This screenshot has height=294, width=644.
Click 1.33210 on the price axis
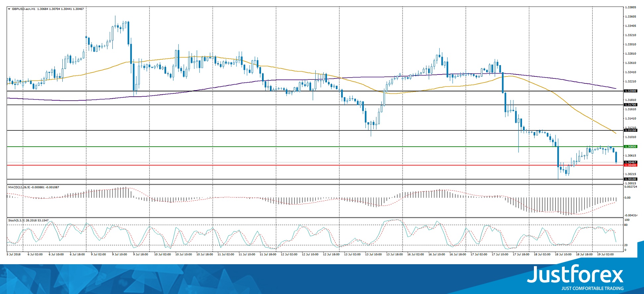630,35
